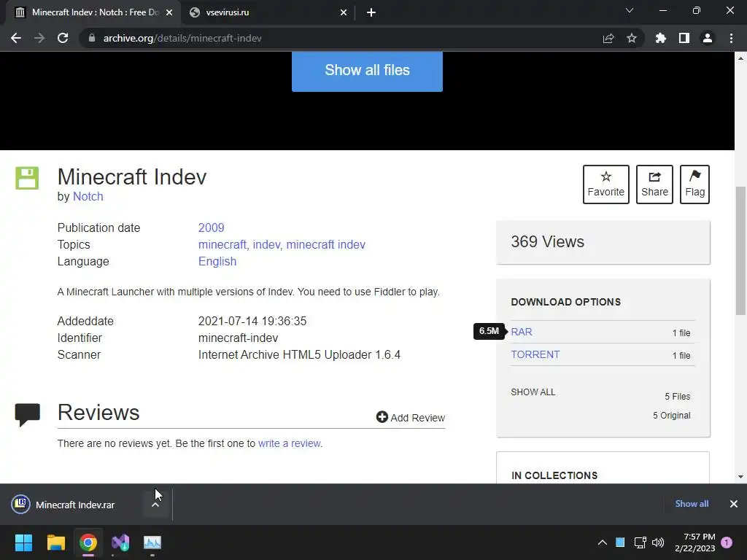Open the 2009 publication date link

tap(211, 227)
